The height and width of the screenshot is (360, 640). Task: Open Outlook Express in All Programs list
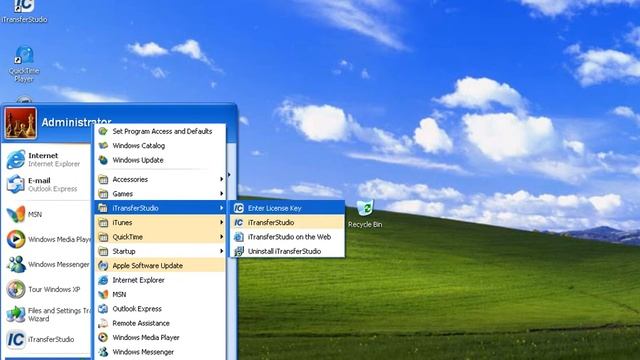coord(160,309)
